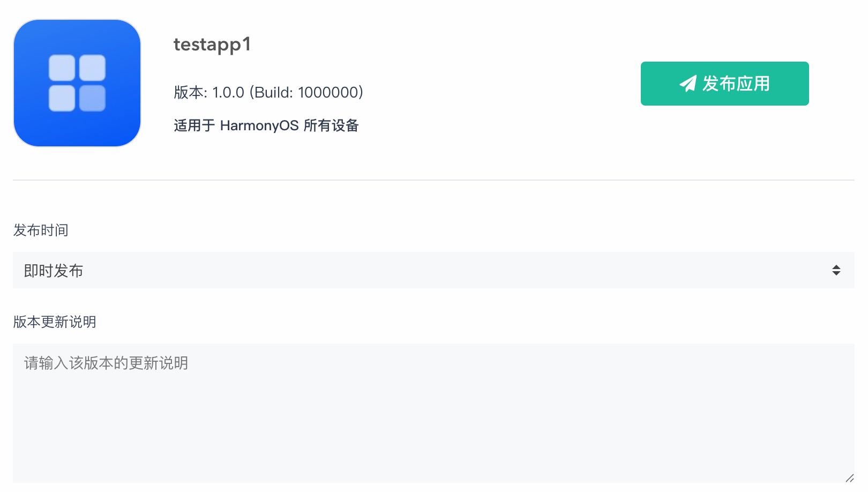The width and height of the screenshot is (868, 492).
Task: Click the testapp1 app title
Action: click(212, 44)
